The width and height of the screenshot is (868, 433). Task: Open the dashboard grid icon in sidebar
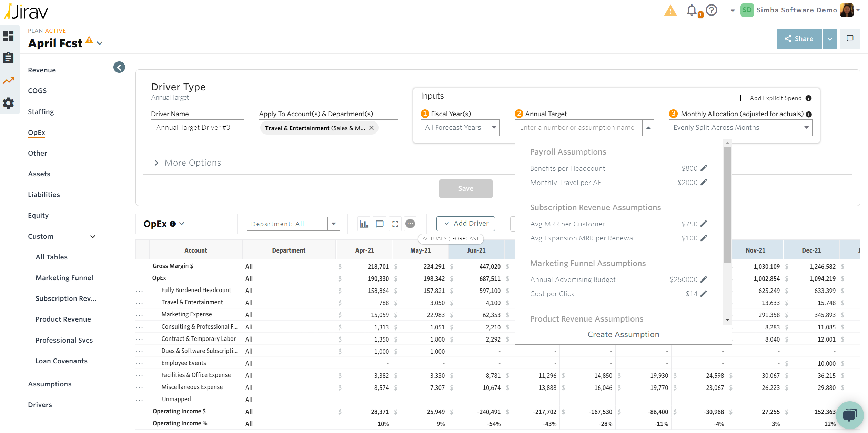8,36
